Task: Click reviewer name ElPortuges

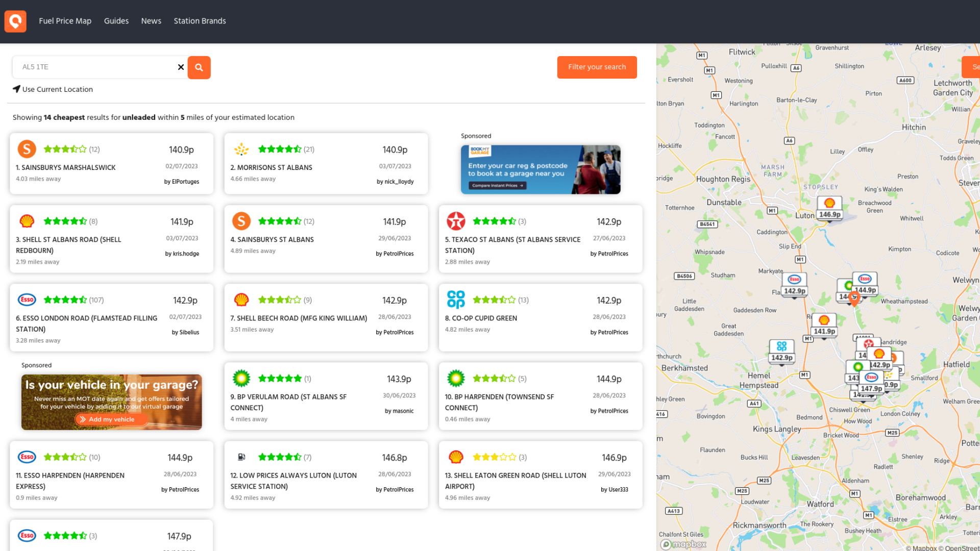Action: [182, 182]
